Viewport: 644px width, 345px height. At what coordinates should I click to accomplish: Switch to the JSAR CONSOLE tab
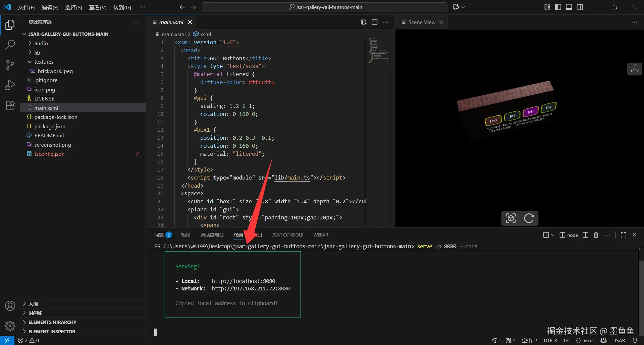(x=287, y=235)
